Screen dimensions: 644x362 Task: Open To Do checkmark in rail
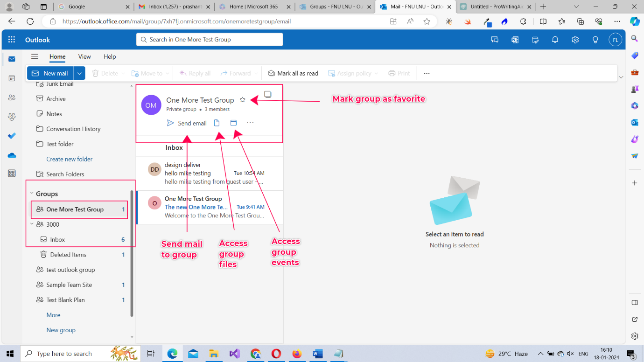pyautogui.click(x=12, y=136)
